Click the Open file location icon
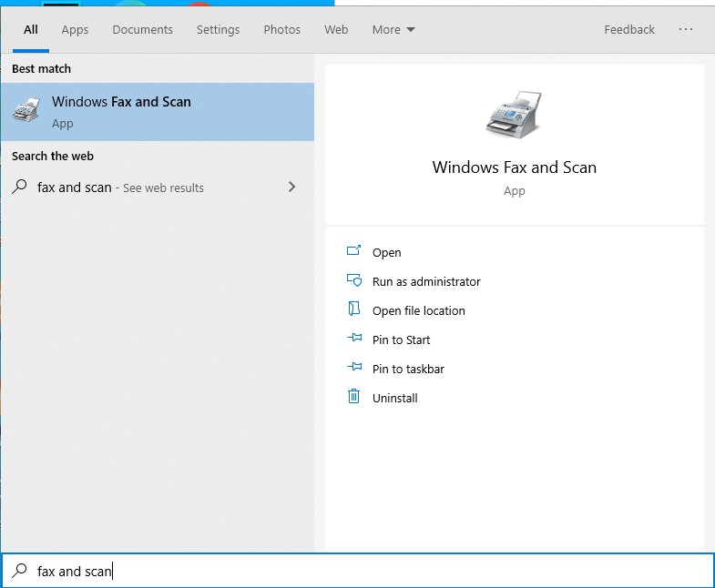This screenshot has width=715, height=588. (354, 310)
